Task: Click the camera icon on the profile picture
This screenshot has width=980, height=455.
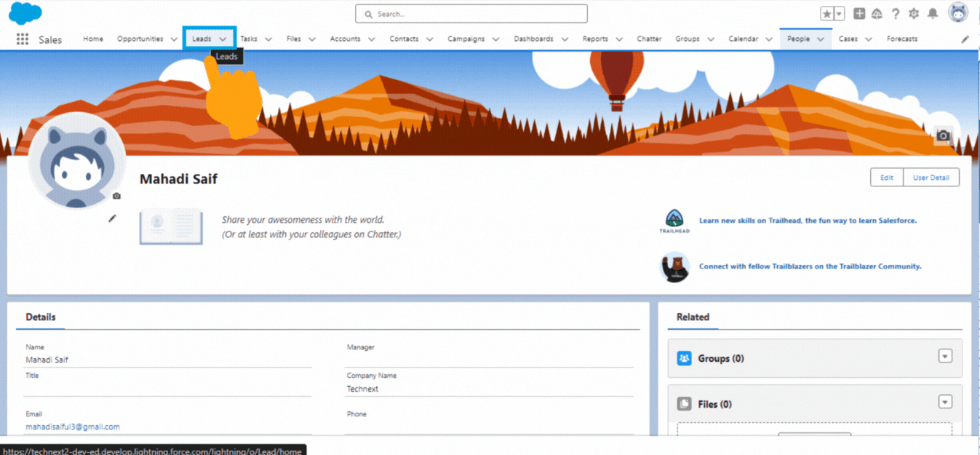Action: click(x=115, y=195)
